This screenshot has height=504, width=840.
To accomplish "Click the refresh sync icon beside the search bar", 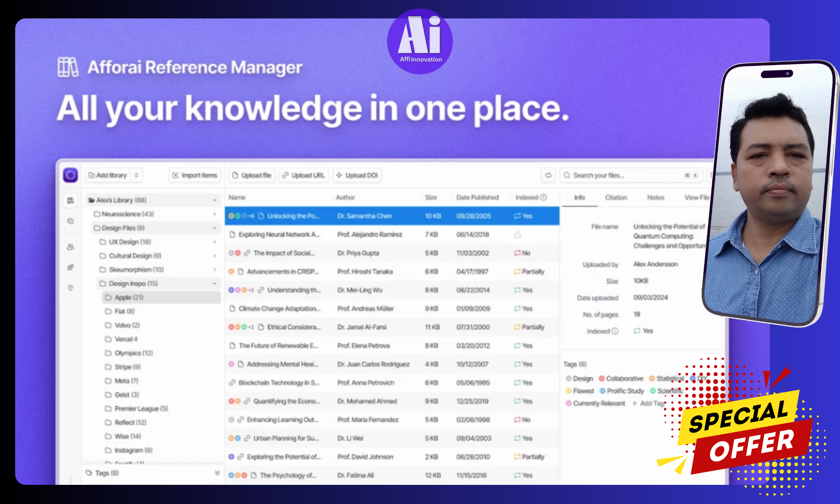I will 548,175.
